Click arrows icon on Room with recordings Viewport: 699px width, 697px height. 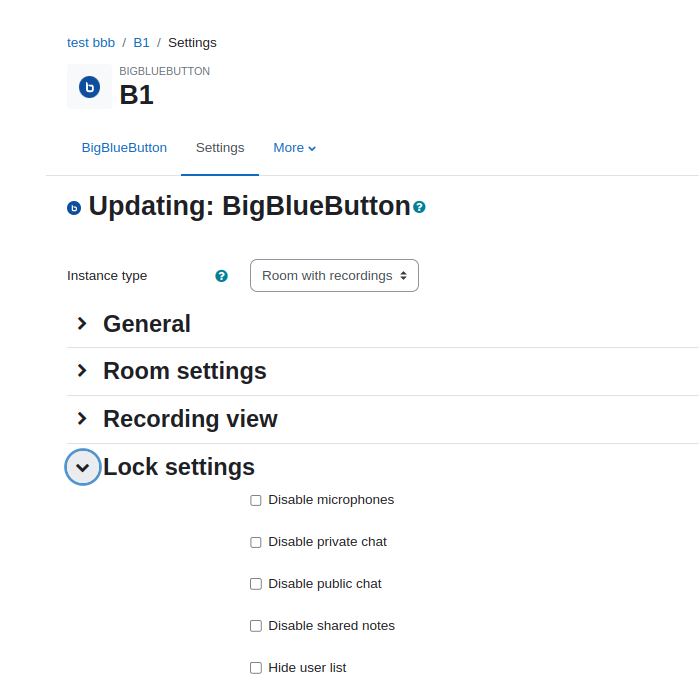point(403,275)
